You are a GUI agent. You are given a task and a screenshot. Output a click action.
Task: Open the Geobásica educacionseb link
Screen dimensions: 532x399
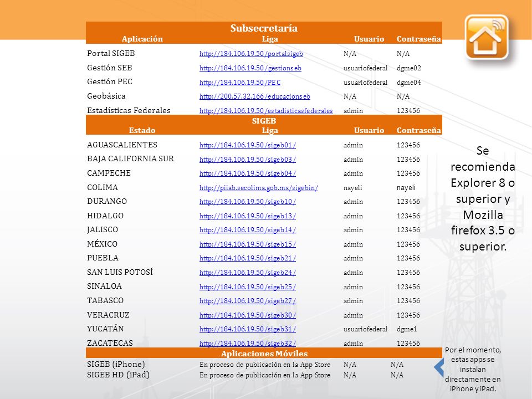coord(255,96)
